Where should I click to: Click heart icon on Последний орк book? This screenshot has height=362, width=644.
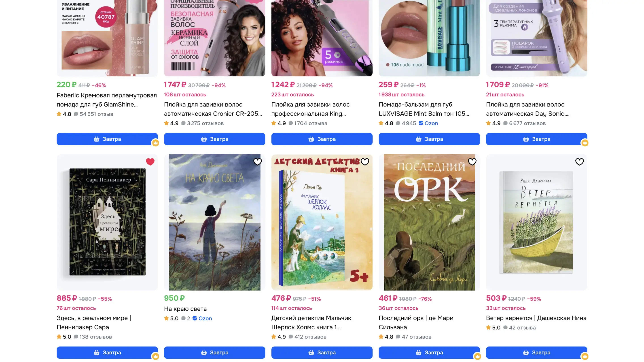[x=472, y=162]
